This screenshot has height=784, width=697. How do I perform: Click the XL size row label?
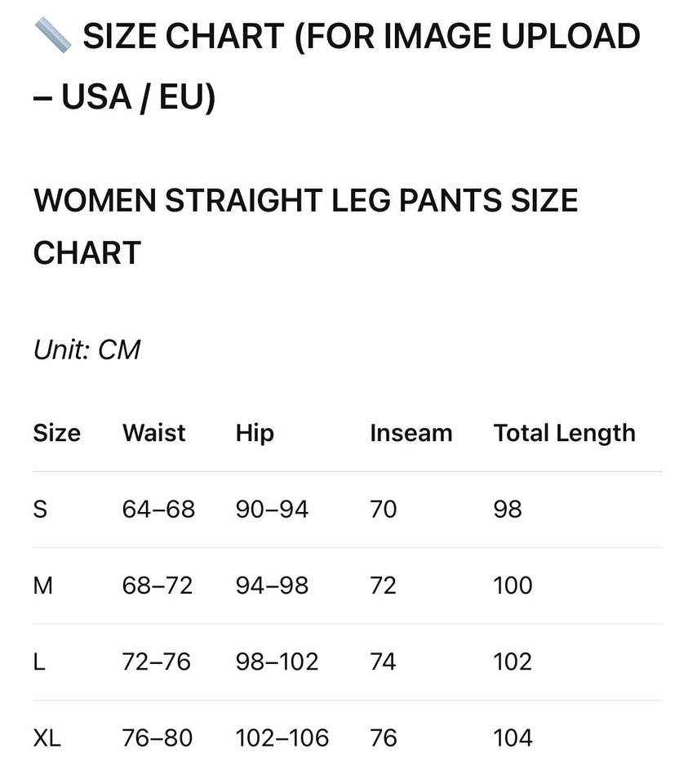point(47,738)
